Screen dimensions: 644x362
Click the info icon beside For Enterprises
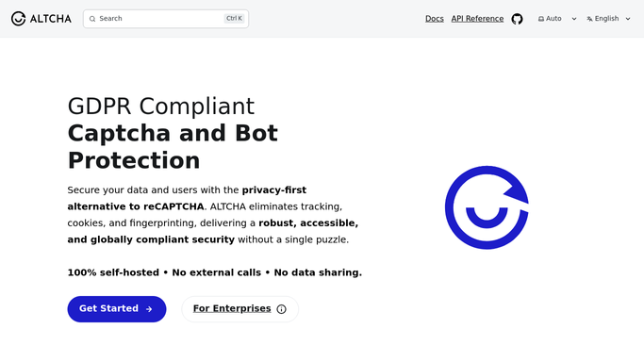pyautogui.click(x=281, y=309)
